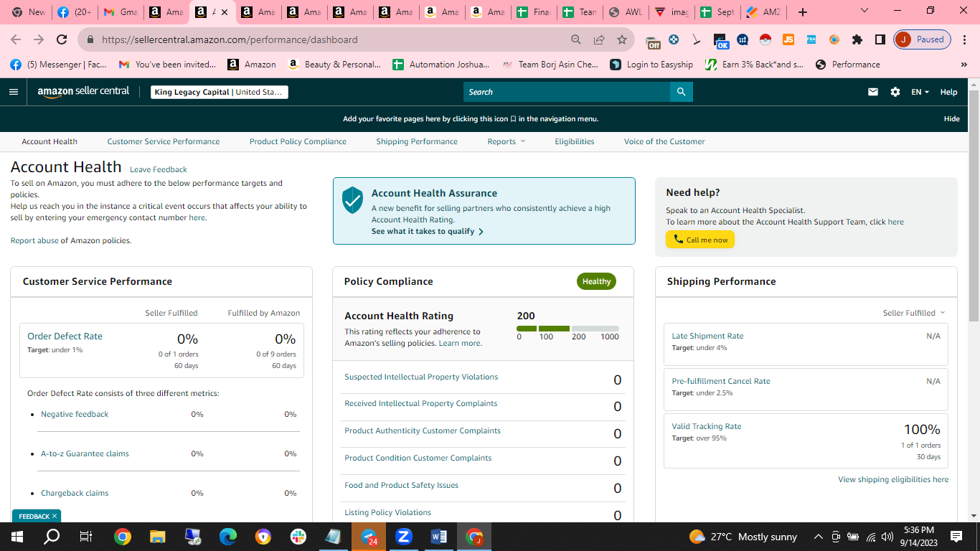The height and width of the screenshot is (551, 980).
Task: Open the Telegram taskbar icon with badge 24
Action: pos(369,537)
